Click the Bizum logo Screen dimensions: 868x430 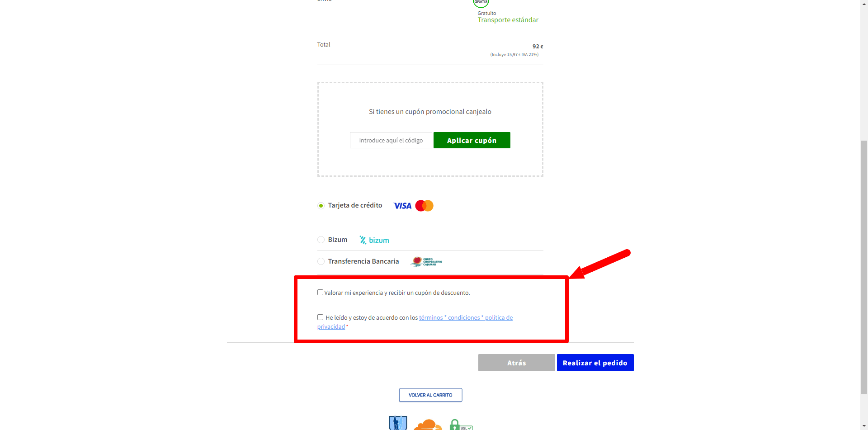pos(374,240)
